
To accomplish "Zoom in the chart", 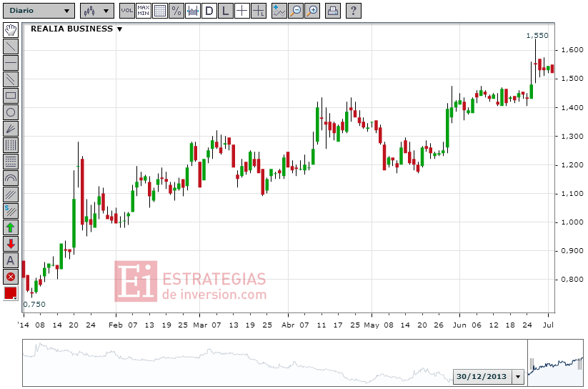I will [x=312, y=11].
